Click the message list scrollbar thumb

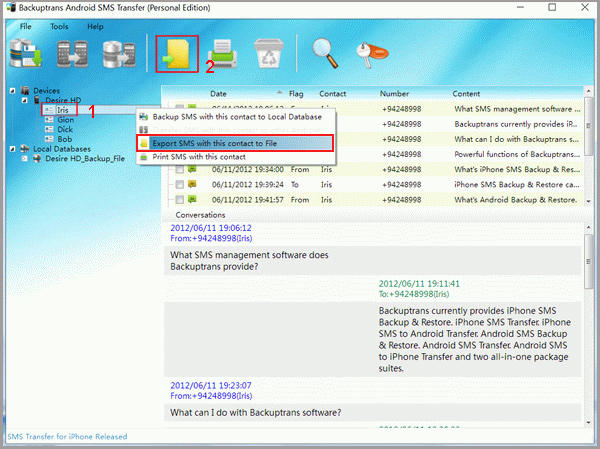pyautogui.click(x=589, y=126)
